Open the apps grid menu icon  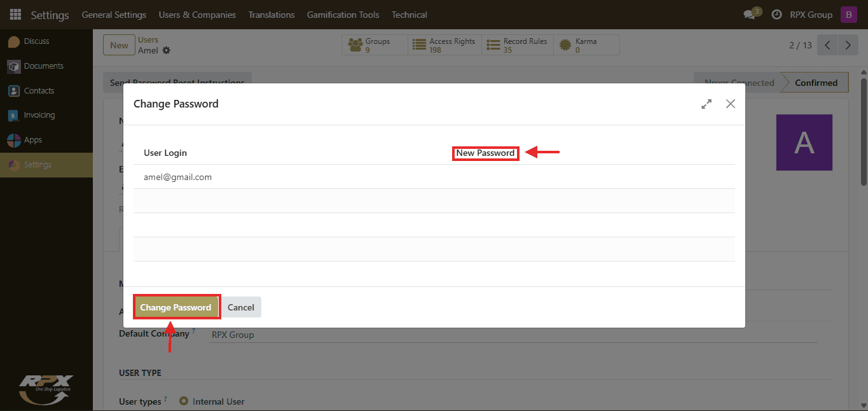click(15, 14)
